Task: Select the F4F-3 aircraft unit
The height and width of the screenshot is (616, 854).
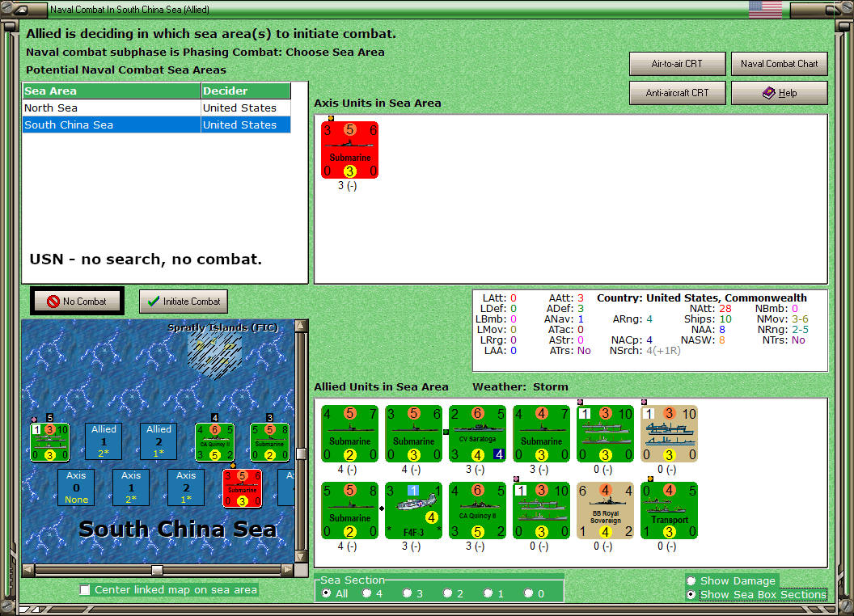Action: point(413,510)
